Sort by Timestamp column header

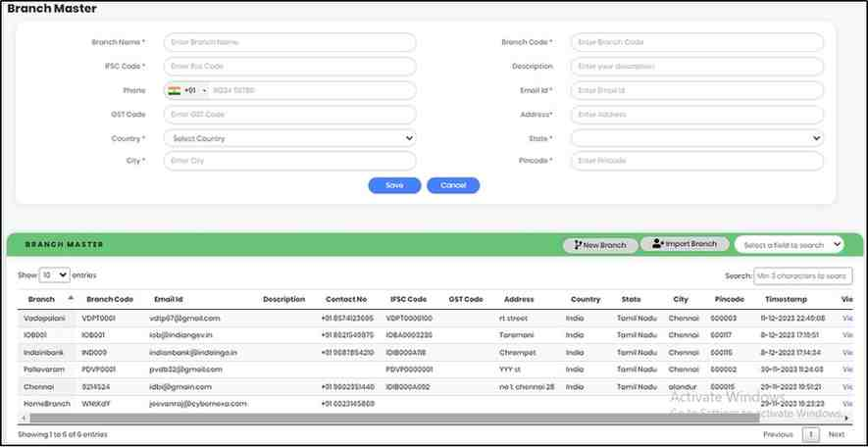(x=786, y=299)
